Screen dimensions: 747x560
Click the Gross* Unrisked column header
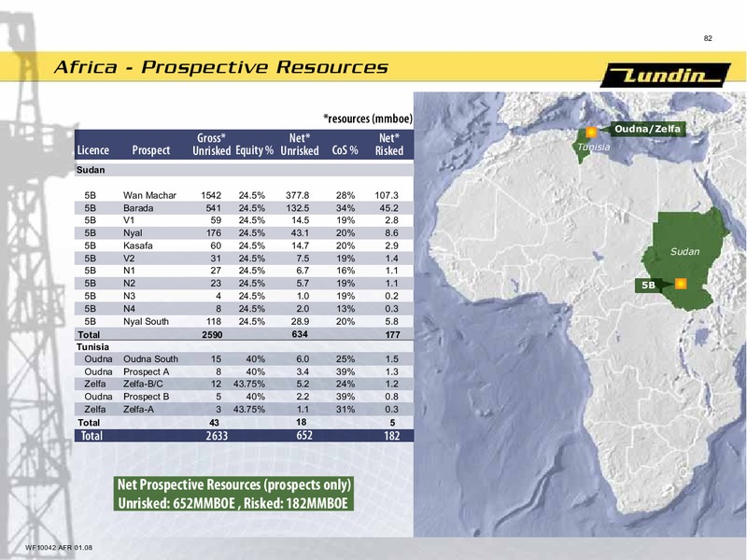[x=212, y=145]
